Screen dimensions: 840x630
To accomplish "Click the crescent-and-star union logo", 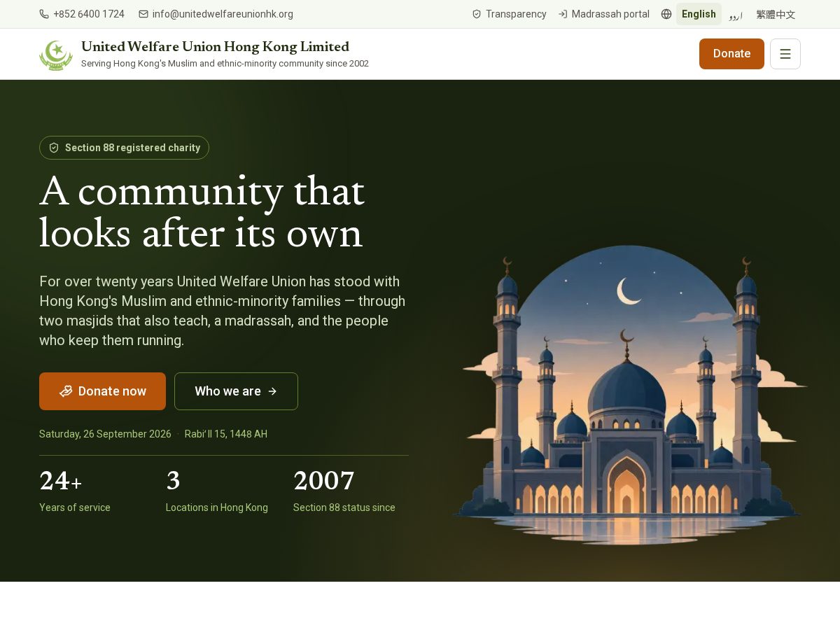I will (x=56, y=55).
